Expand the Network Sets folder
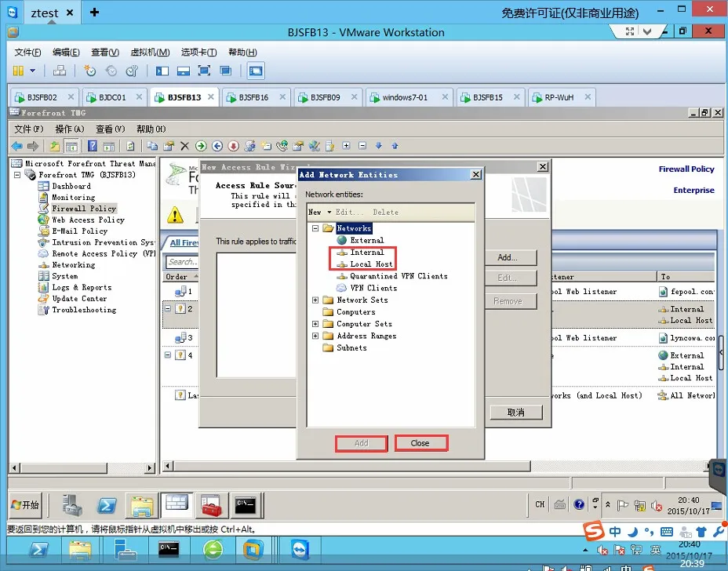The height and width of the screenshot is (571, 728). click(x=315, y=300)
